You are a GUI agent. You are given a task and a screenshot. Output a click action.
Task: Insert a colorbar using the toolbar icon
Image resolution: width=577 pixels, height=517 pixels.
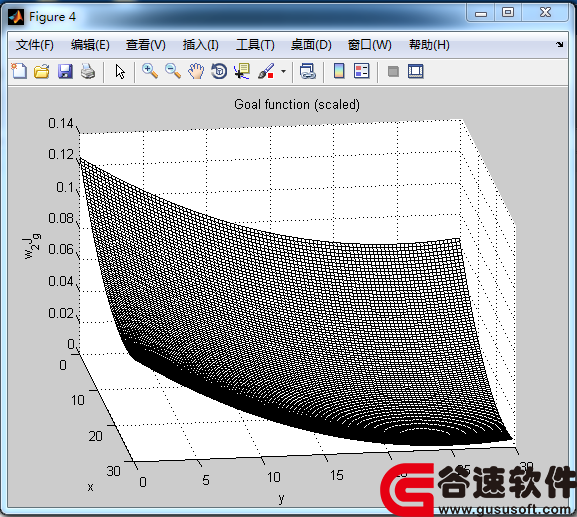339,71
